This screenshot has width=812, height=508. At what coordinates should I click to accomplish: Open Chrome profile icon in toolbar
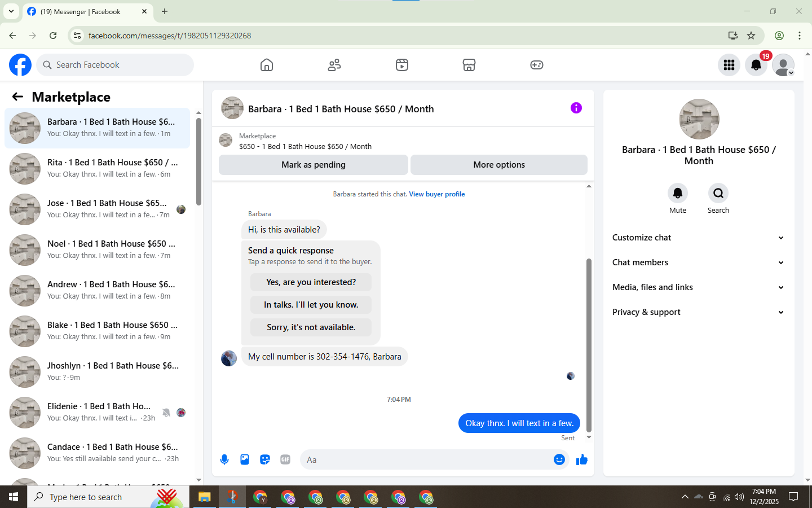tap(779, 36)
